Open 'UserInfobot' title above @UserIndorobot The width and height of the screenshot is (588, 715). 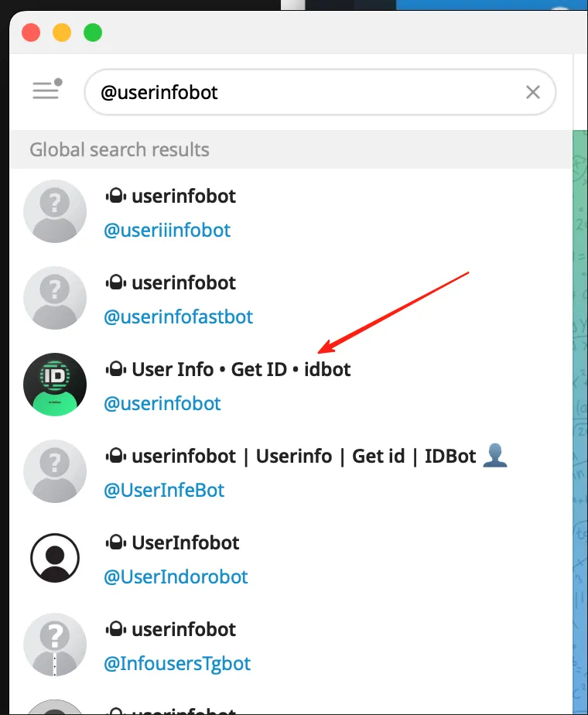(x=186, y=542)
